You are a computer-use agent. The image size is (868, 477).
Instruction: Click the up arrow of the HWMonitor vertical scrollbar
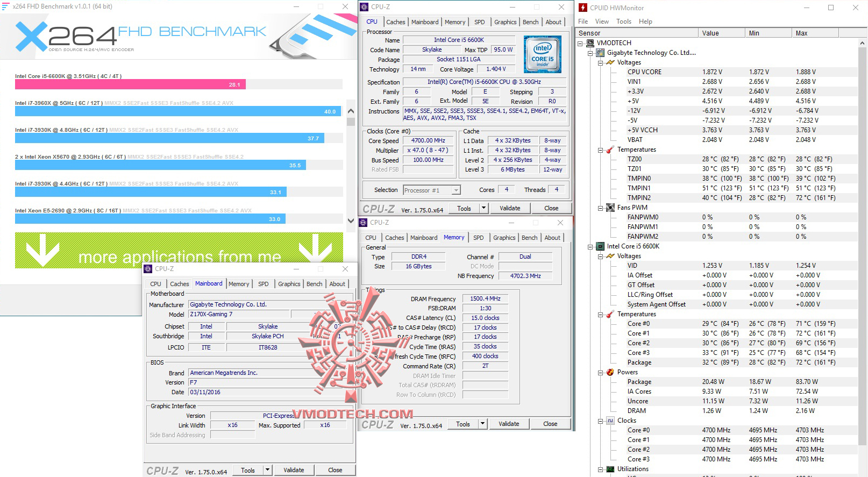point(863,43)
